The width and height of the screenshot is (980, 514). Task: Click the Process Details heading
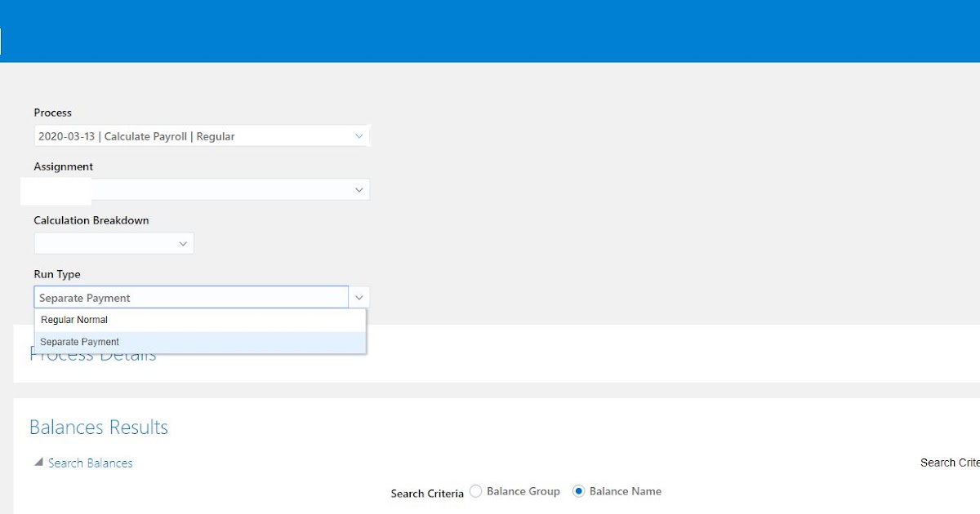click(93, 353)
